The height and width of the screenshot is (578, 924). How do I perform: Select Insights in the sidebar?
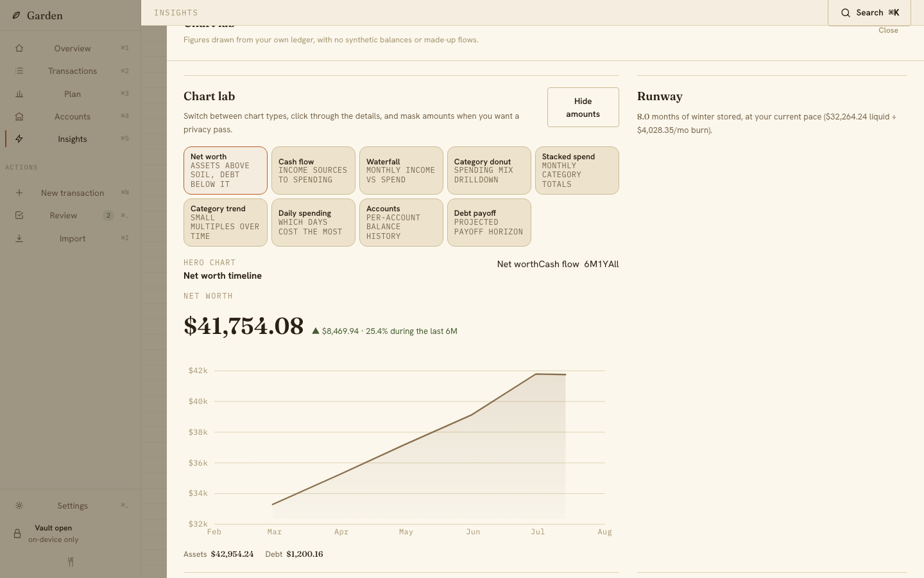point(71,139)
